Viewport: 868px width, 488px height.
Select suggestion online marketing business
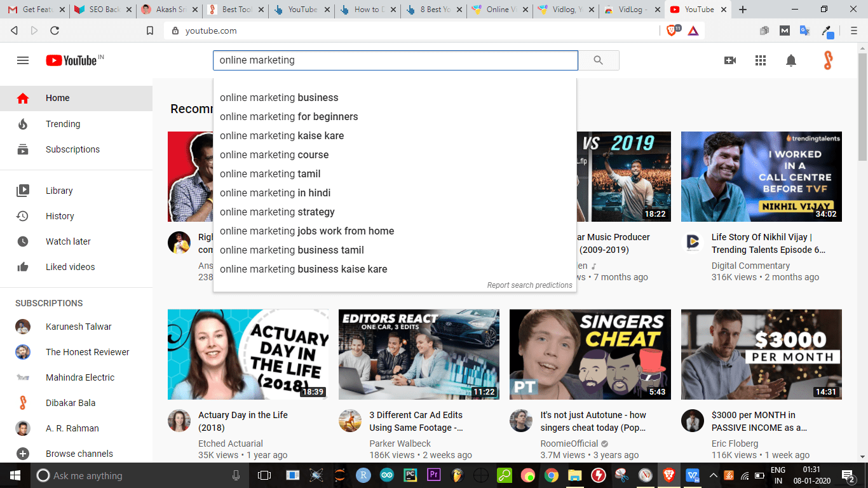395,98
